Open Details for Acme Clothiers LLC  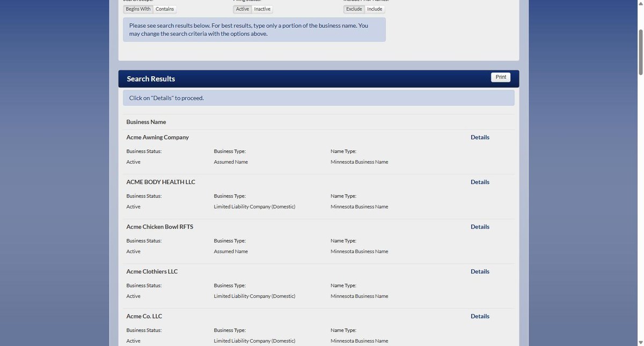[x=480, y=271]
